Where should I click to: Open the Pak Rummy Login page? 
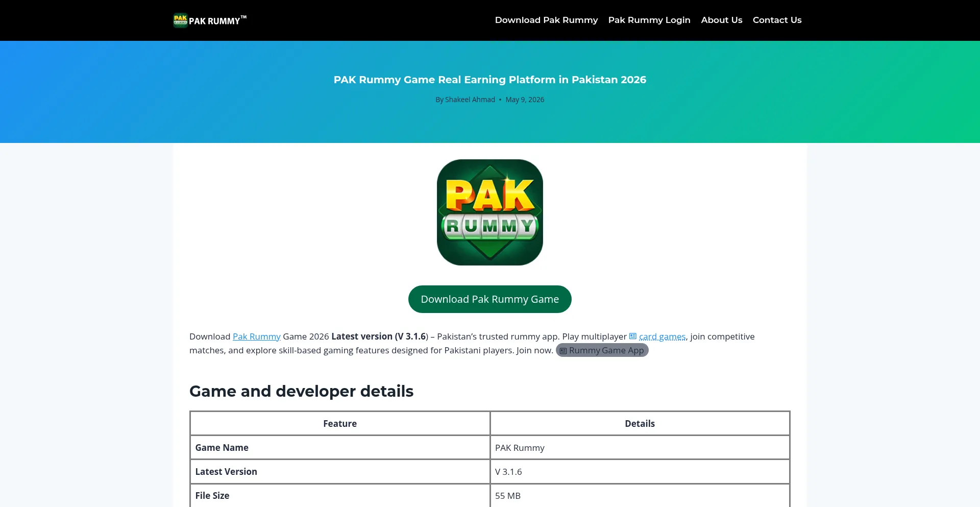pyautogui.click(x=649, y=20)
